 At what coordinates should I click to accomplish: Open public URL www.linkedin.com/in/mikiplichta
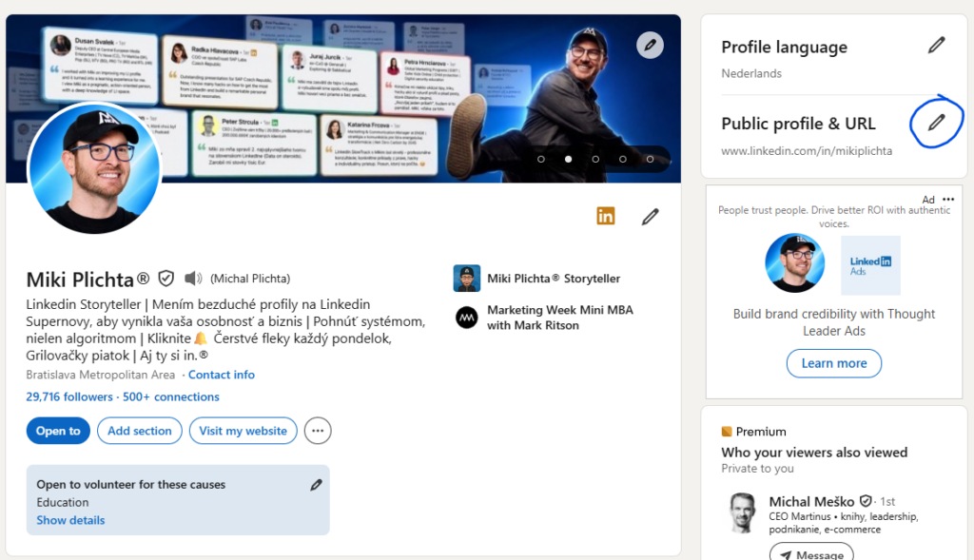coord(807,151)
